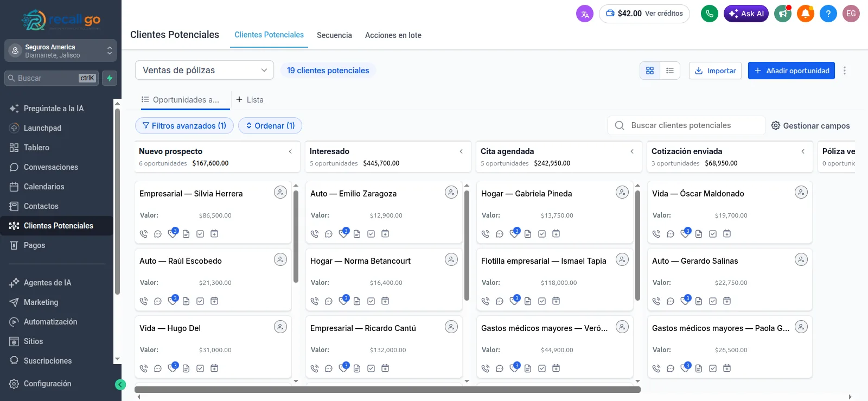Collapse the Nuevo prospecto column

click(290, 151)
